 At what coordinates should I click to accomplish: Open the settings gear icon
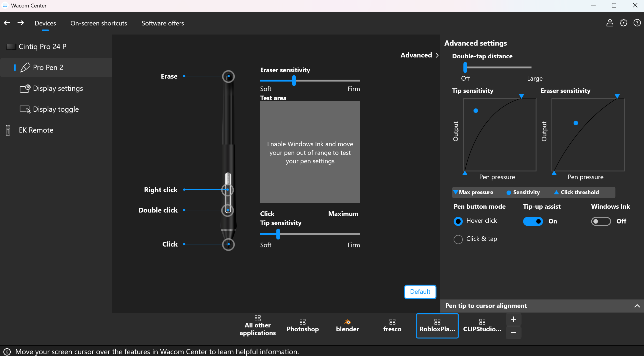(623, 23)
